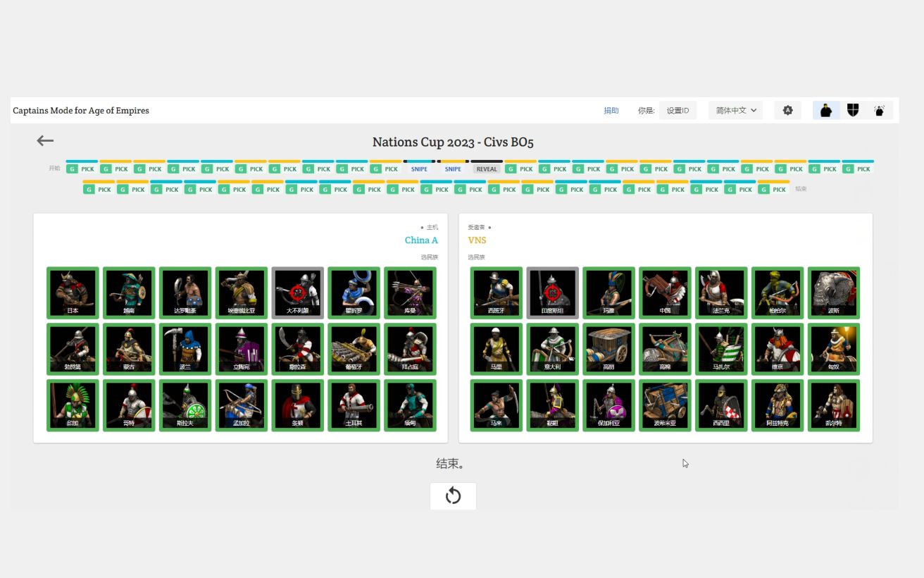924x578 pixels.
Task: Select the 保加利亚 civilization tile
Action: pyautogui.click(x=609, y=405)
